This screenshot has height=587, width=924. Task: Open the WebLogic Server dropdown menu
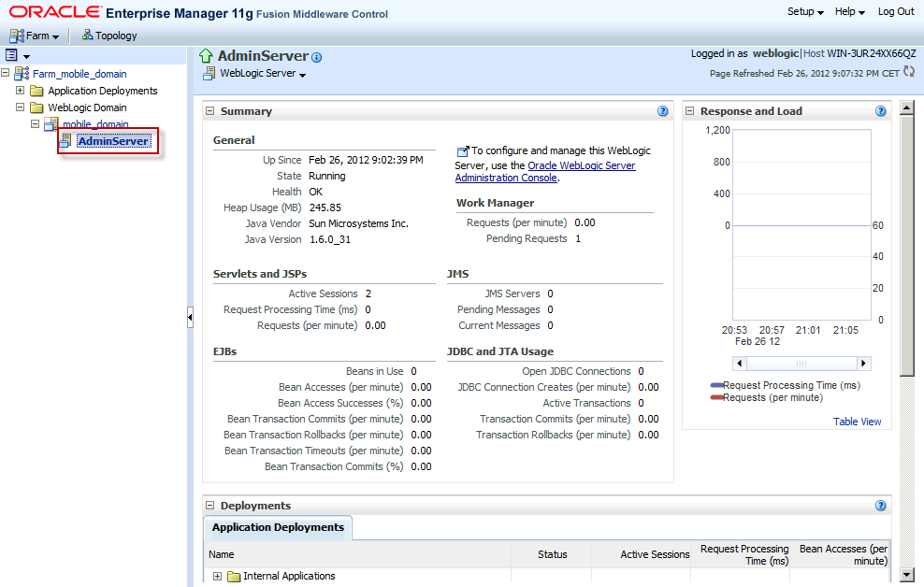click(263, 74)
